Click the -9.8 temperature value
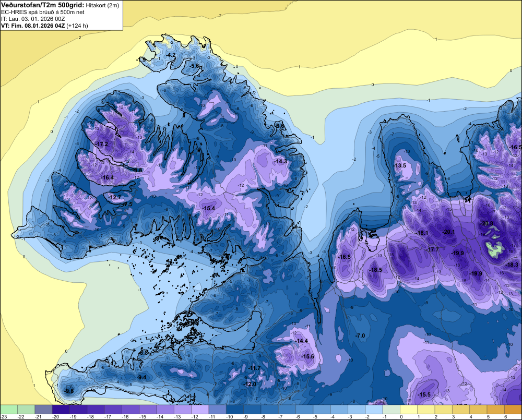The width and height of the screenshot is (522, 420). click(x=69, y=391)
